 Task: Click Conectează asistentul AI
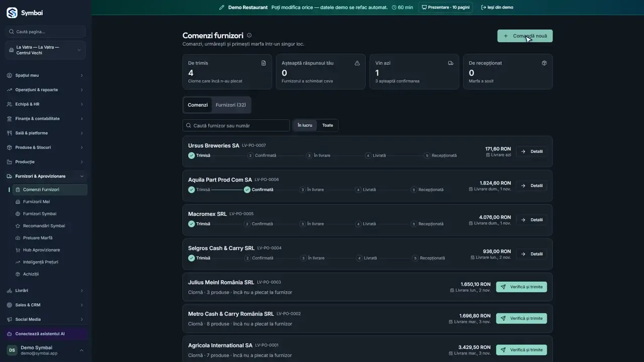[x=46, y=334]
